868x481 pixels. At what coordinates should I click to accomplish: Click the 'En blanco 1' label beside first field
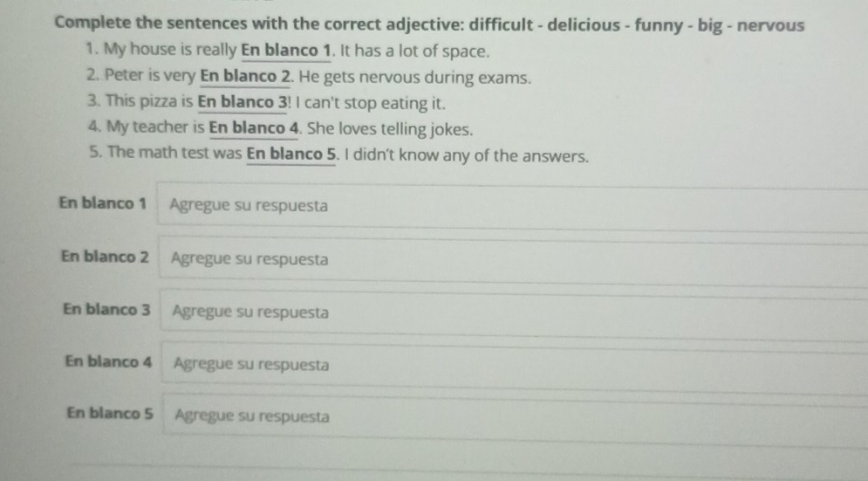pyautogui.click(x=103, y=203)
